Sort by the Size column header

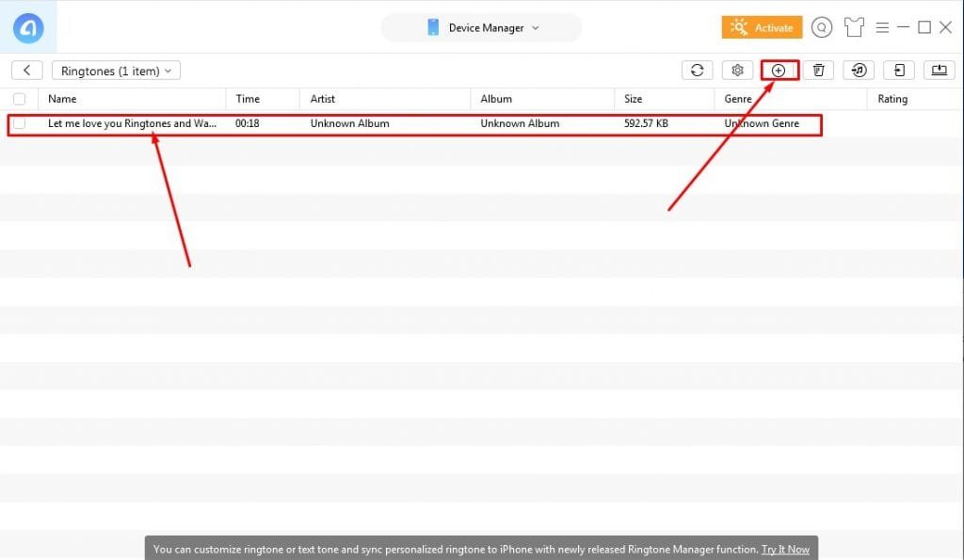(634, 99)
